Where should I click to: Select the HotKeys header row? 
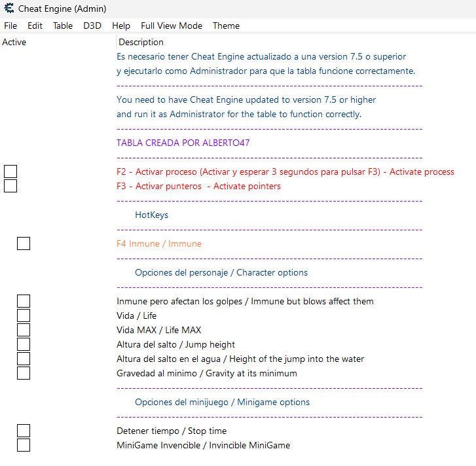click(151, 215)
